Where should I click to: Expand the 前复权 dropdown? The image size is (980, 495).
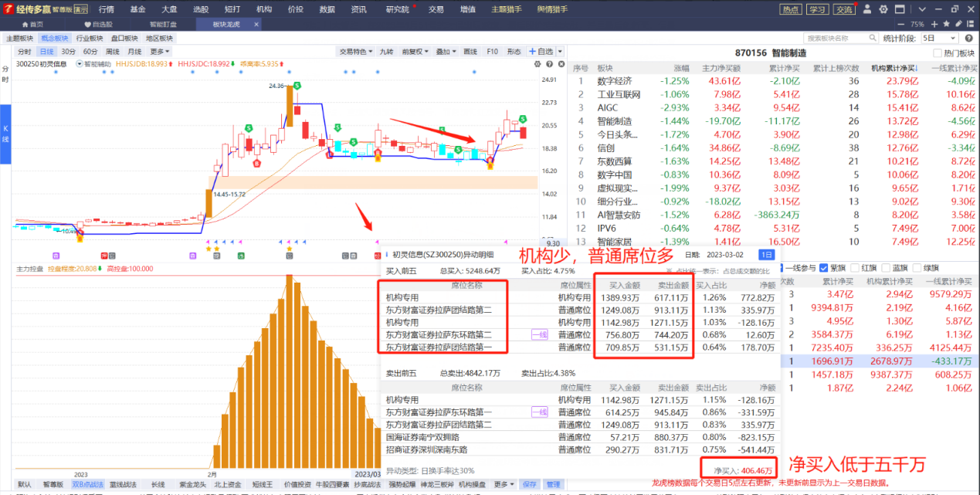(x=415, y=52)
